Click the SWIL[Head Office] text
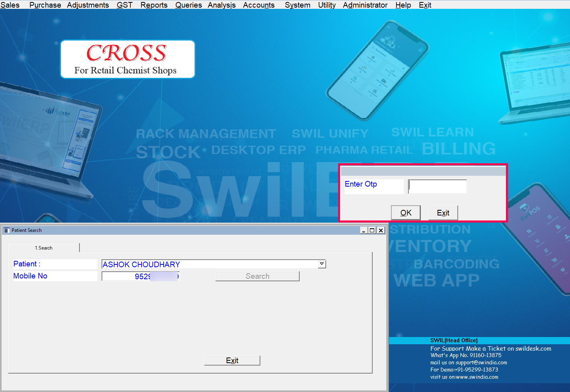Image resolution: width=570 pixels, height=392 pixels. point(454,341)
